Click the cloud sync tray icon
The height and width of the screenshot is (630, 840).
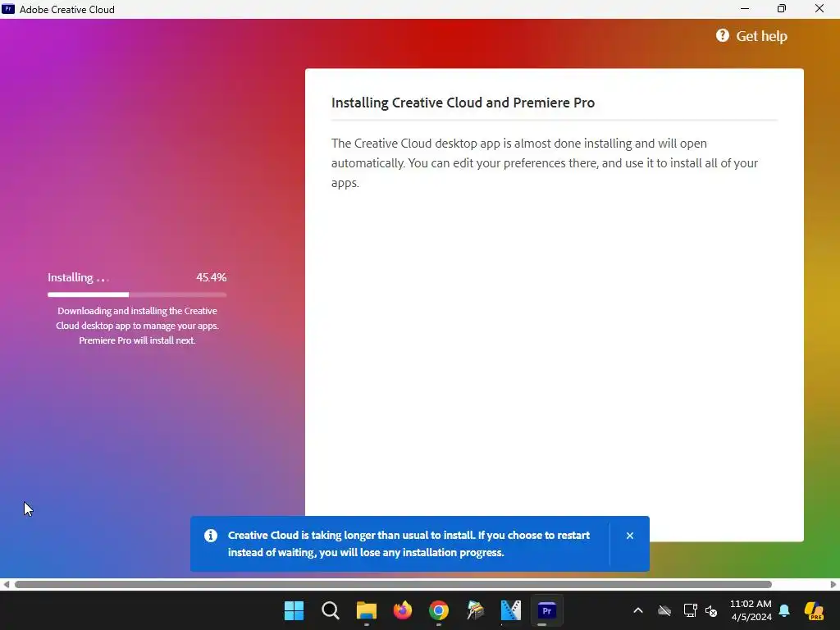tap(664, 610)
